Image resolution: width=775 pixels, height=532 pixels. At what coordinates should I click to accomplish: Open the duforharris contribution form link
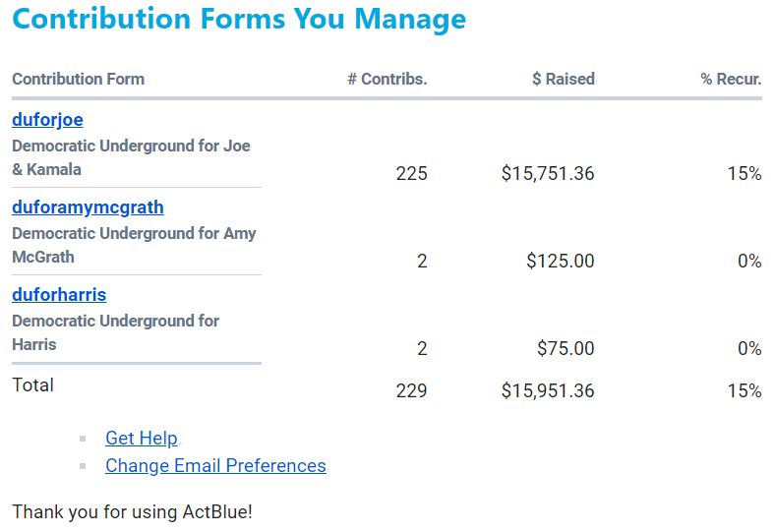click(x=59, y=295)
